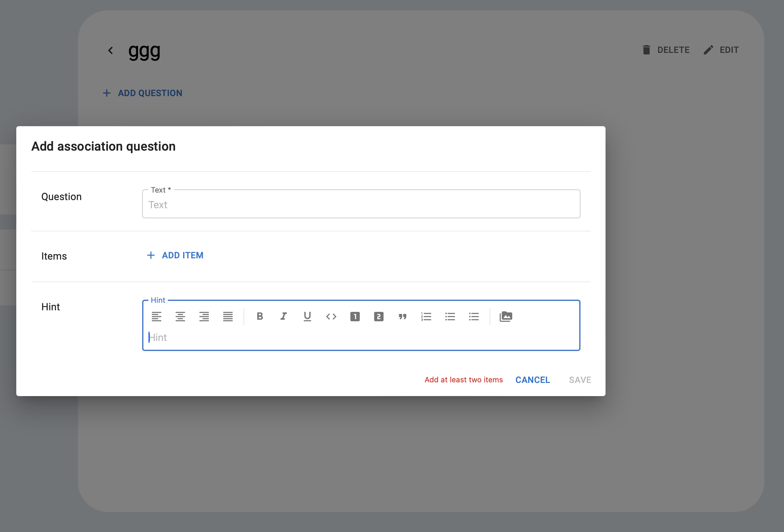
Task: Apply heading 2 style in hint
Action: (379, 317)
